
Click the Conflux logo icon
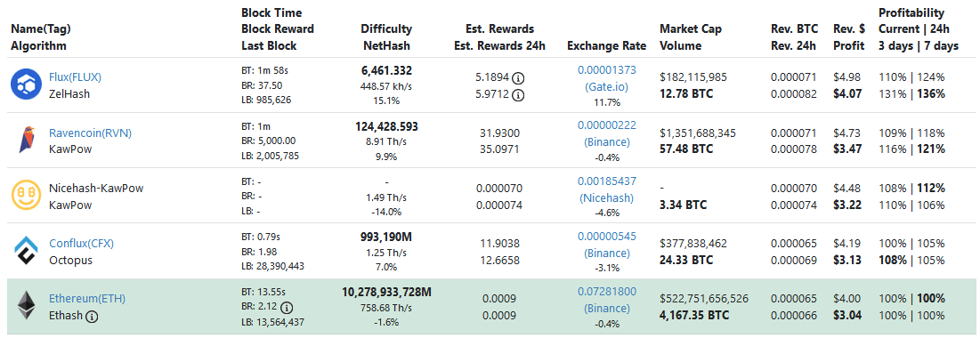click(x=26, y=251)
